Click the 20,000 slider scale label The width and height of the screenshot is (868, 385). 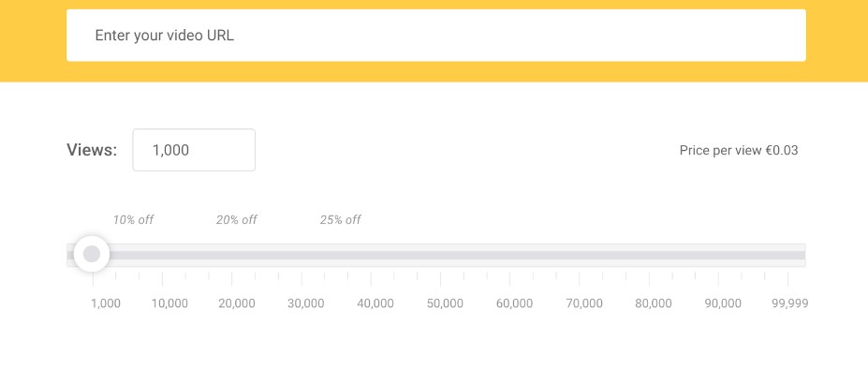(x=237, y=304)
